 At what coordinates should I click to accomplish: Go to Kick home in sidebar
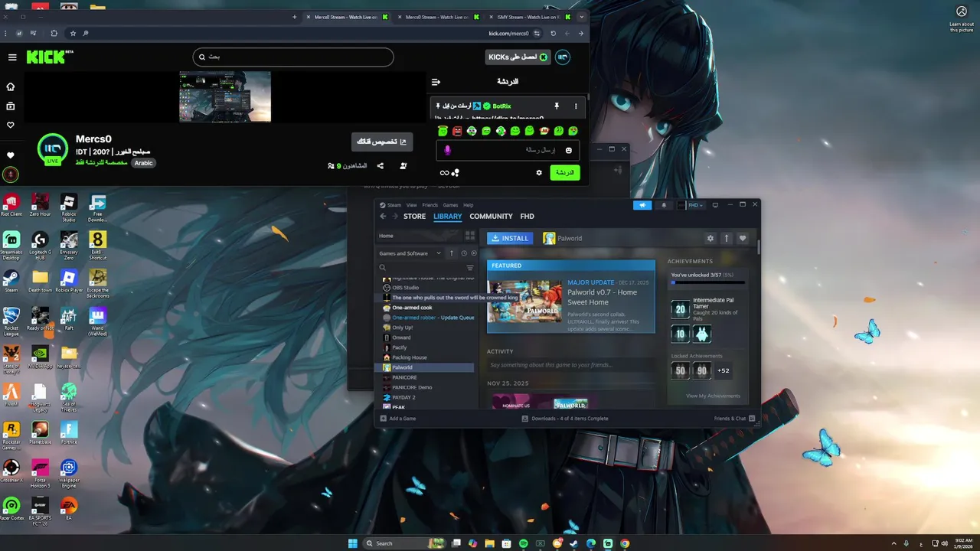coord(11,86)
